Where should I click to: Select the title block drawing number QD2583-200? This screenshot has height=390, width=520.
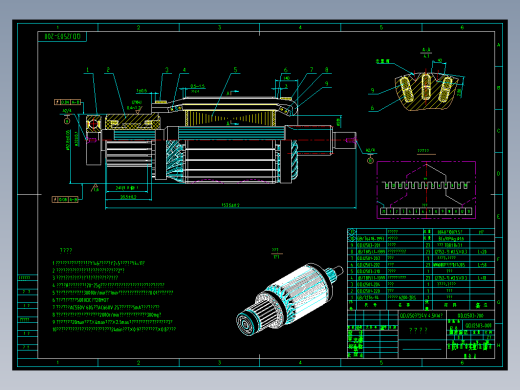coord(471,315)
